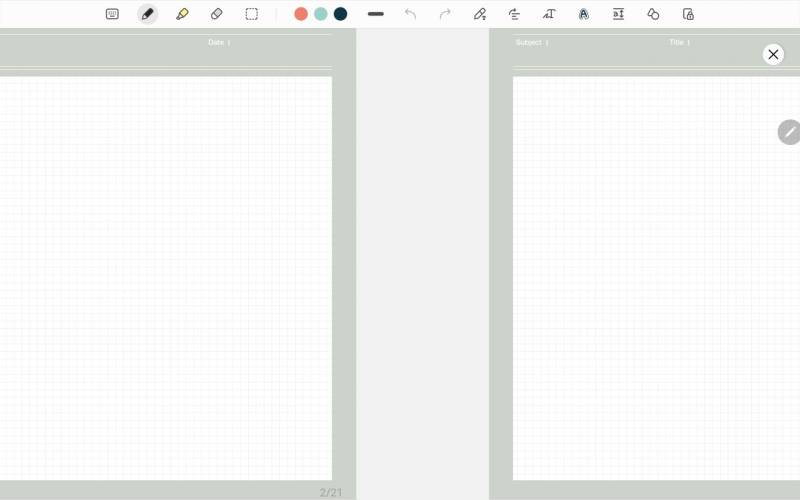Click the floating pencil edit button
Image resolution: width=800 pixels, height=500 pixels.
coord(789,132)
